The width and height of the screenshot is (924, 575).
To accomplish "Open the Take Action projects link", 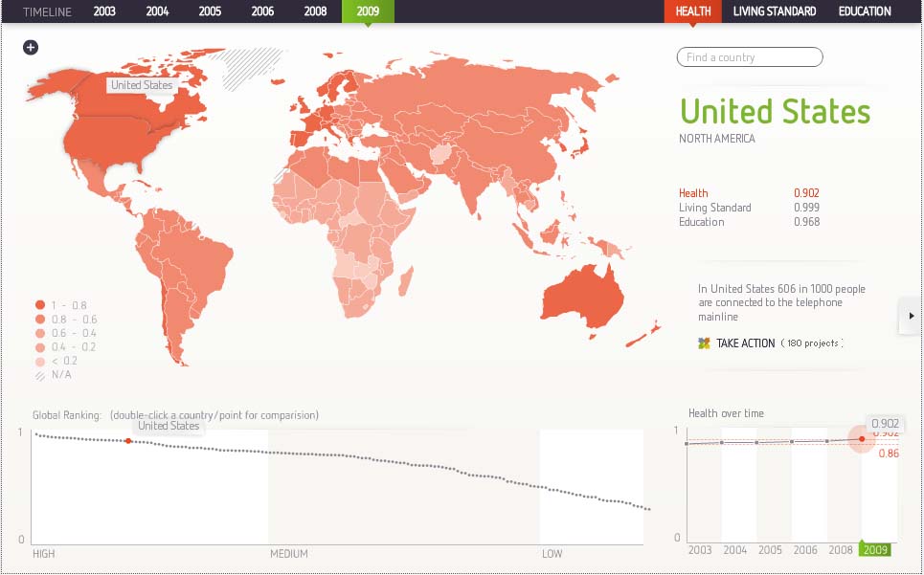I will pyautogui.click(x=746, y=343).
